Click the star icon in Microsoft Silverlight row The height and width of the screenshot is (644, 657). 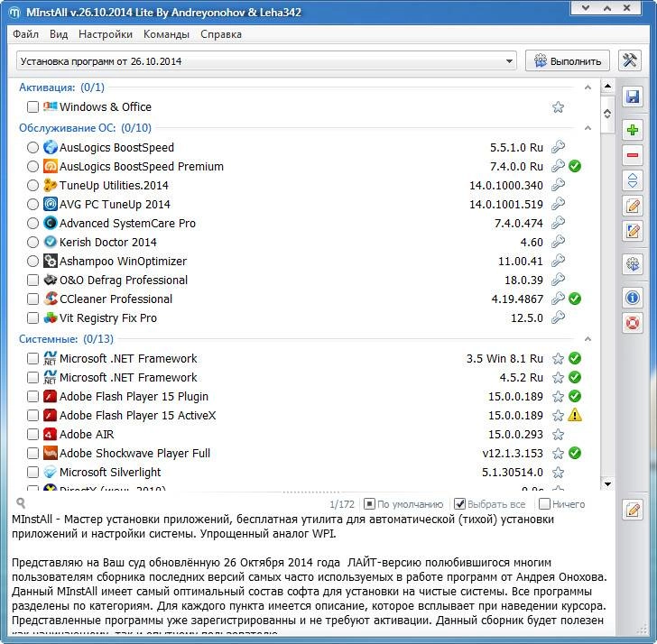tap(558, 473)
